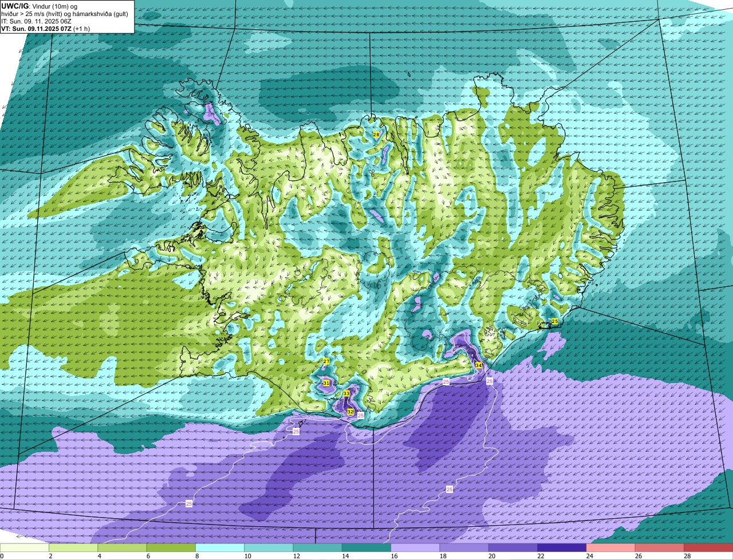Click the yellow gust label 28 in north Iceland
Screen dimensions: 733x560
pos(376,134)
